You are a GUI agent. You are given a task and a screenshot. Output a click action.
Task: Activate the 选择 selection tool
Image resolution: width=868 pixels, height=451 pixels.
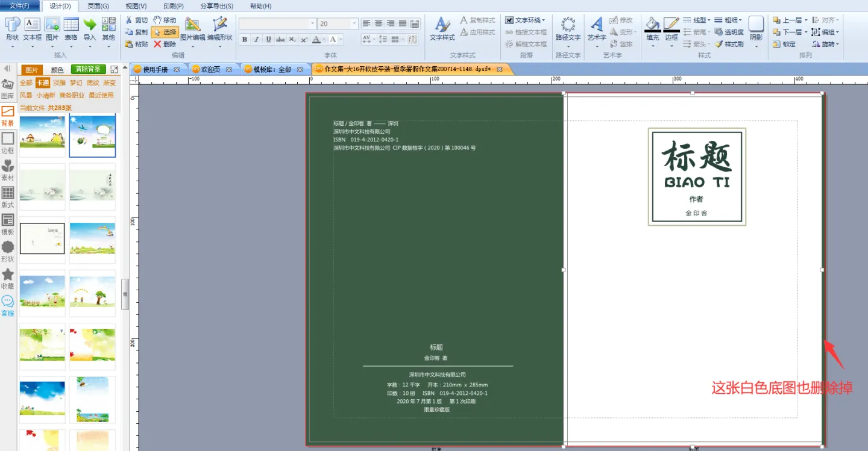click(165, 32)
